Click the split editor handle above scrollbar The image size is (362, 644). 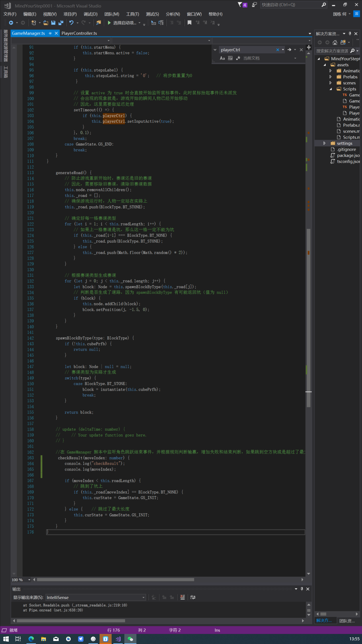(309, 47)
